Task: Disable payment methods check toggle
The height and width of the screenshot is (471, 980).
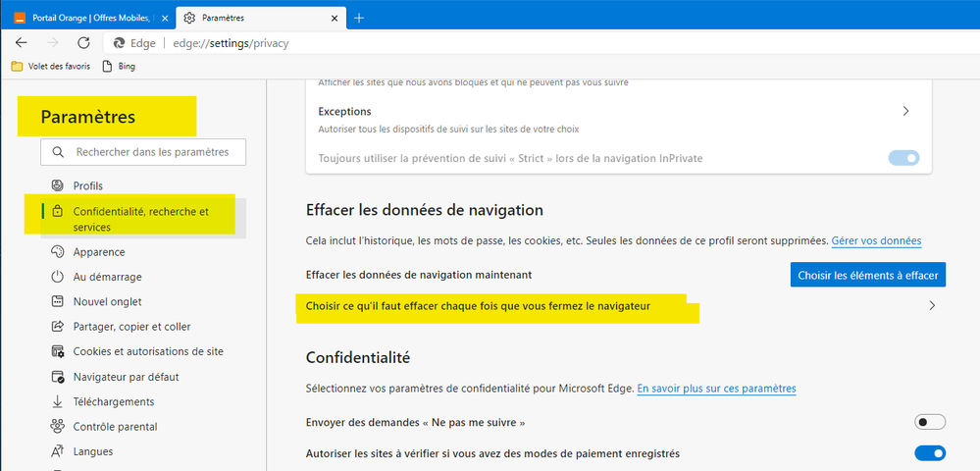Action: click(930, 453)
